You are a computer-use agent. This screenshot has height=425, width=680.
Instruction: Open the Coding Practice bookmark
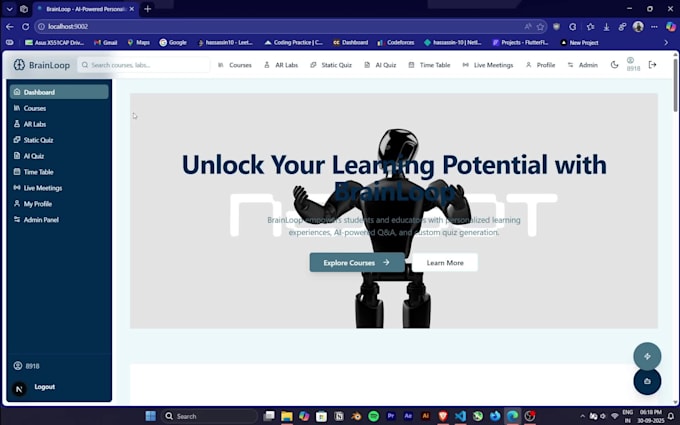click(x=294, y=42)
